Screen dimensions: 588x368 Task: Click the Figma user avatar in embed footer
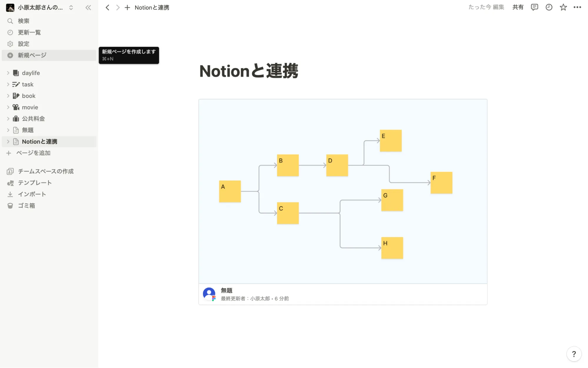(209, 294)
